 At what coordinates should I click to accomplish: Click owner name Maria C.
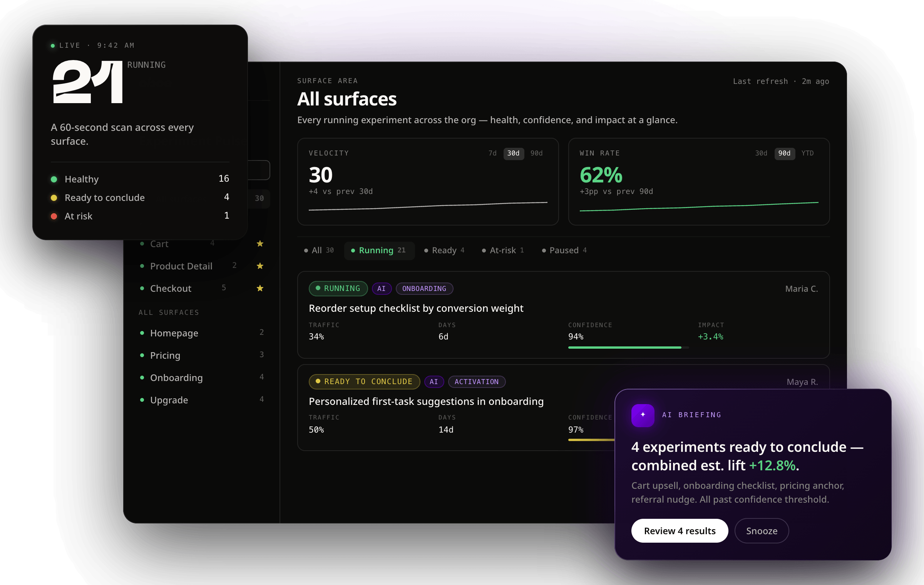click(802, 289)
